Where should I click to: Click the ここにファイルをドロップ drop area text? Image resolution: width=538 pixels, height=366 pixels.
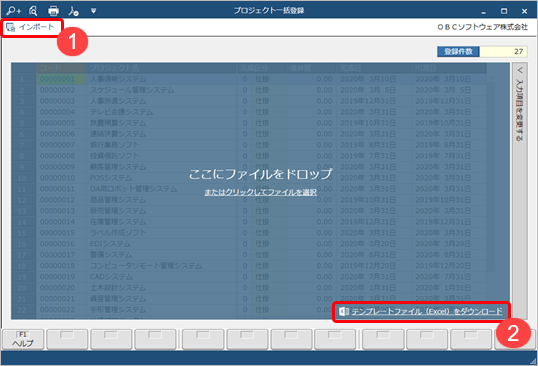pyautogui.click(x=260, y=174)
